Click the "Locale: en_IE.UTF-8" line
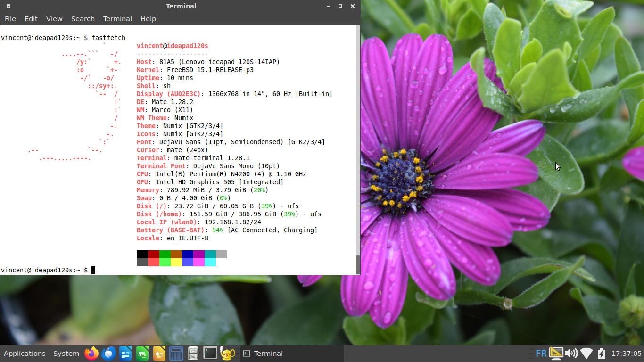 click(x=173, y=238)
